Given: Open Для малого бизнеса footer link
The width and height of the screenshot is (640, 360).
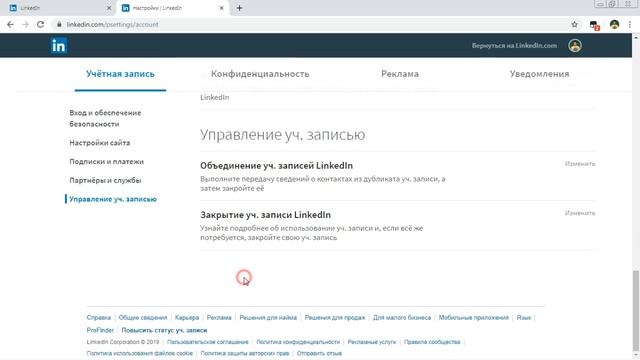Looking at the screenshot, I should click(x=402, y=318).
